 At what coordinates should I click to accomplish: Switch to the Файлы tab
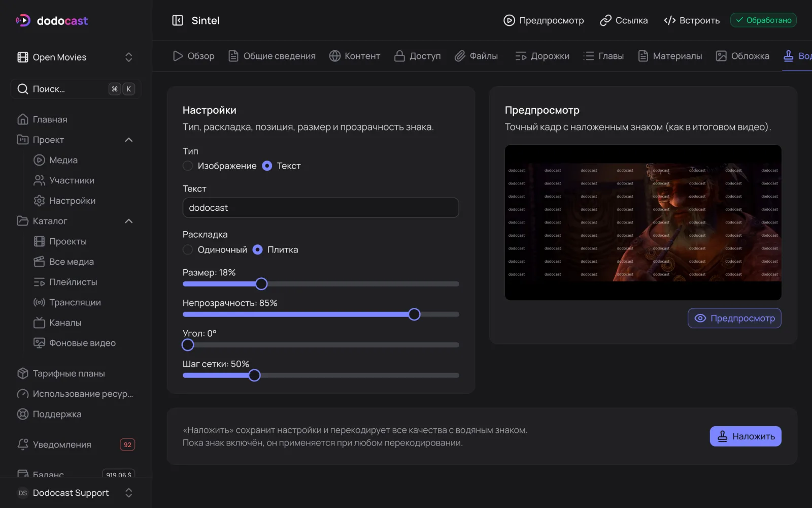click(x=476, y=56)
